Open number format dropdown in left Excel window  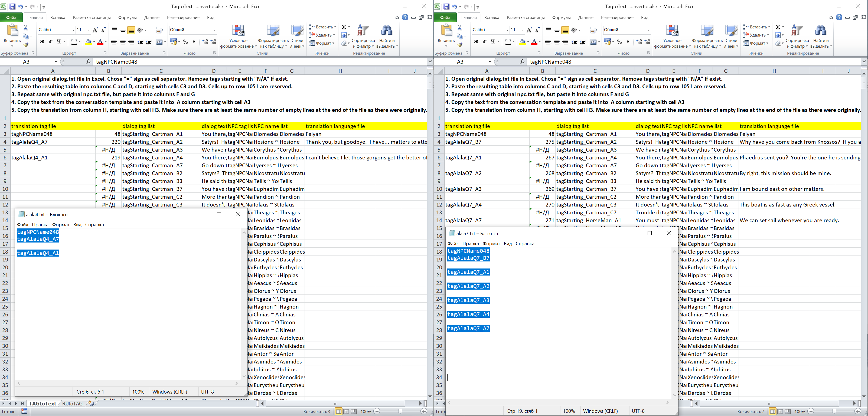(x=214, y=30)
